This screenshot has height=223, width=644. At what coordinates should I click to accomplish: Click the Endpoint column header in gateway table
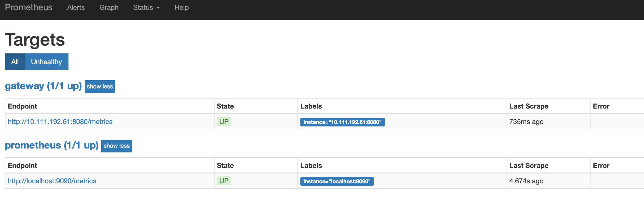[22, 106]
